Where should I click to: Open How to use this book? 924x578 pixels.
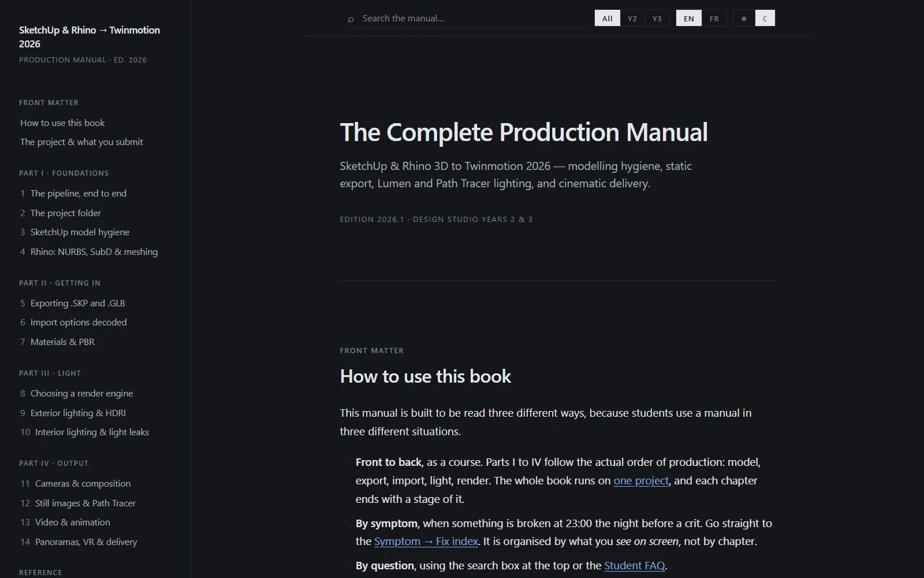pyautogui.click(x=62, y=123)
